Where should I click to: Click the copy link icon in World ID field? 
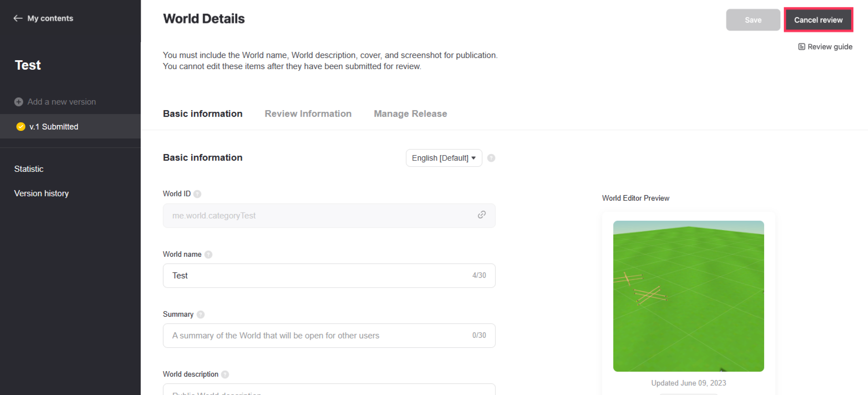click(482, 215)
